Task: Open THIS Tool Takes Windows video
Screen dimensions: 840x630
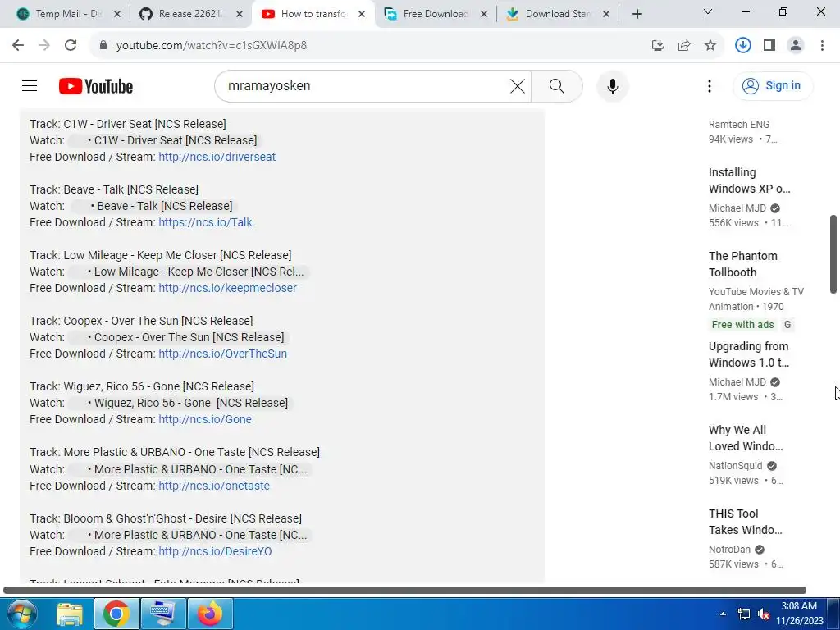Action: [745, 521]
